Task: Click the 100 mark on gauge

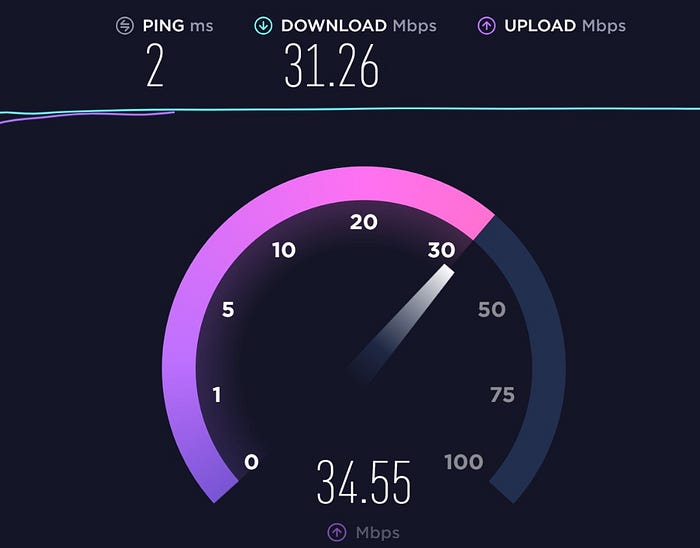Action: pyautogui.click(x=463, y=462)
